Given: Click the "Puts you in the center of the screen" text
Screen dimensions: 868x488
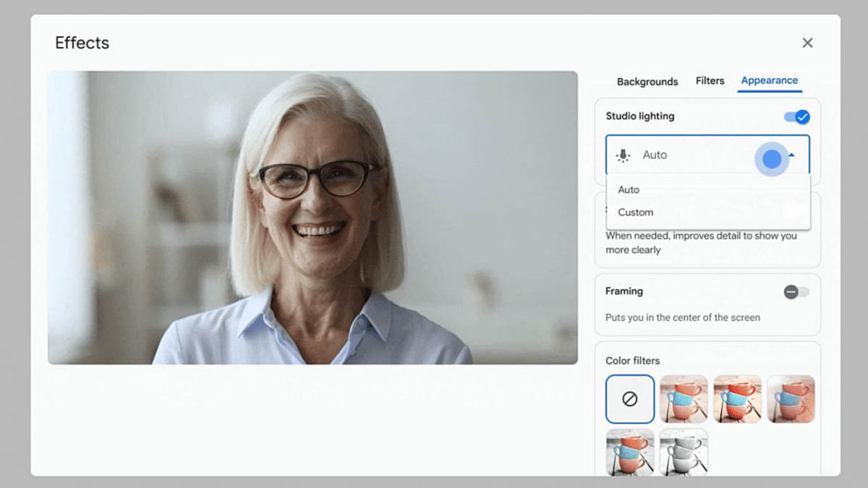Looking at the screenshot, I should [x=683, y=317].
